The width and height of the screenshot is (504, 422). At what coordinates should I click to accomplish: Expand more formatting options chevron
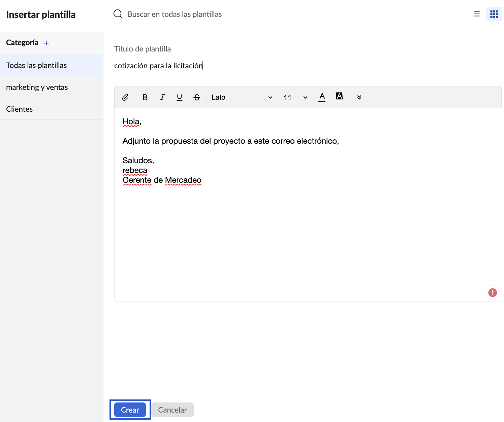tap(359, 97)
